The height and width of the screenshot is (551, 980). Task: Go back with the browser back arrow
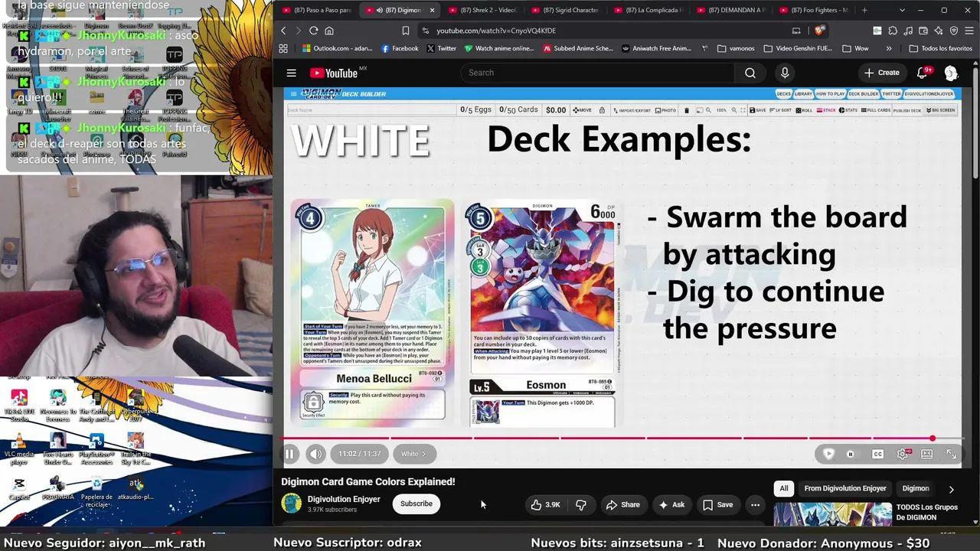click(283, 31)
